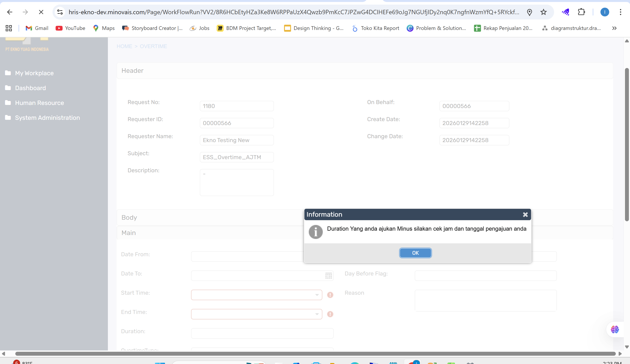
Task: Close the Information dialog with X icon
Action: (525, 215)
